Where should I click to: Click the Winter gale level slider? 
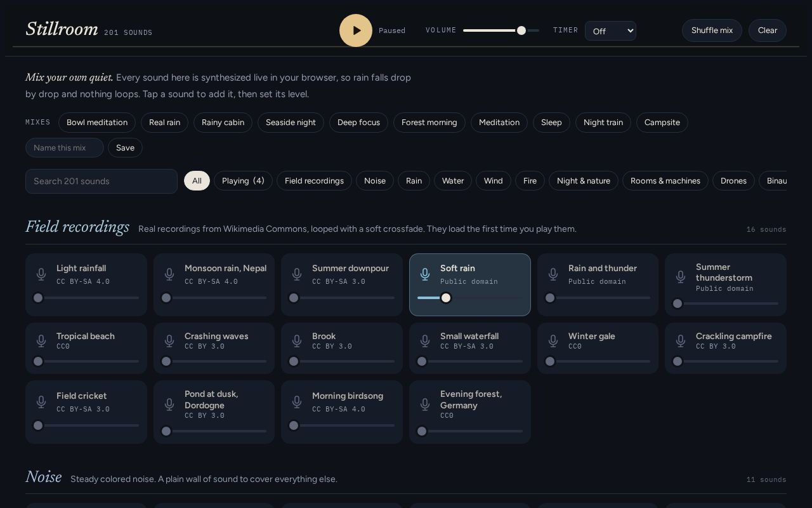pos(598,361)
